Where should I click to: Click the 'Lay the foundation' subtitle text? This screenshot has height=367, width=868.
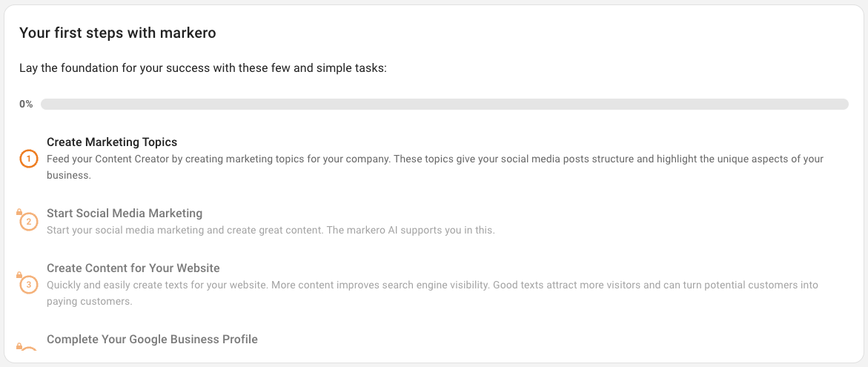[x=202, y=69]
